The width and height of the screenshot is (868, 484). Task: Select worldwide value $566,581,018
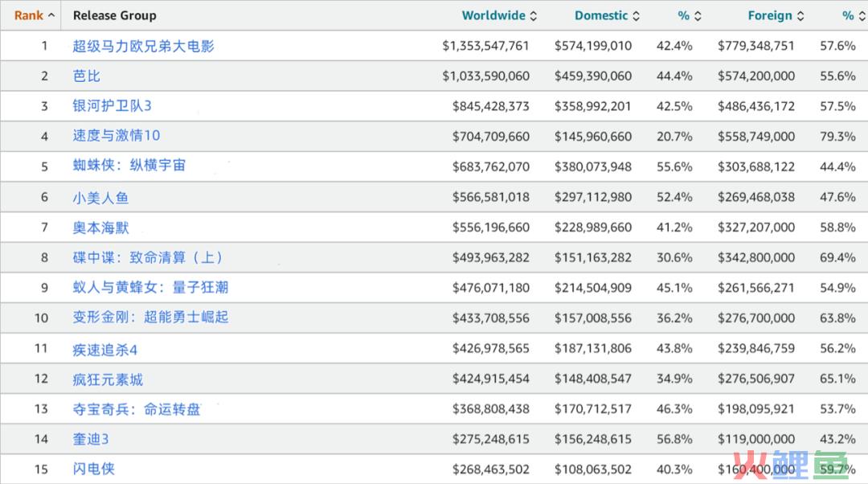490,197
